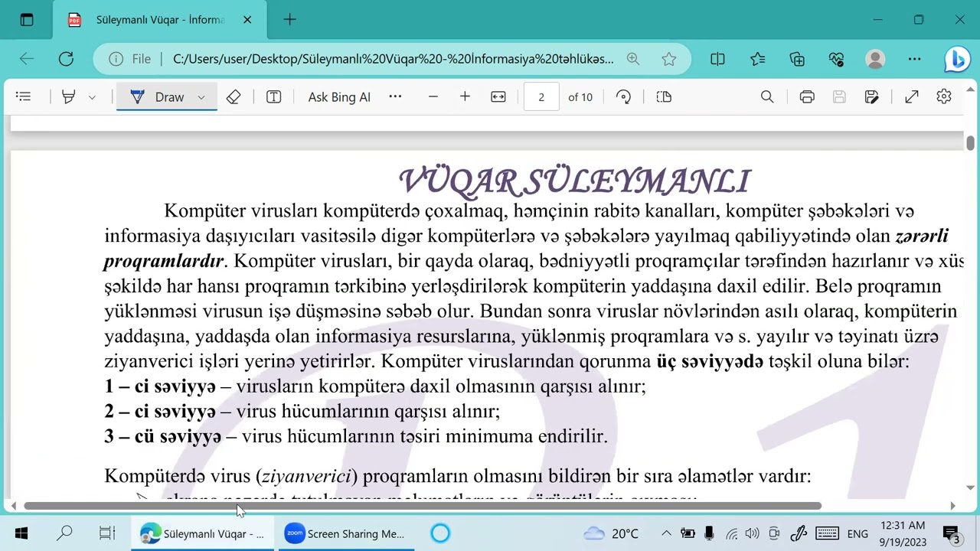The height and width of the screenshot is (551, 980).
Task: Open the PDF table of contents icon
Action: point(23,96)
